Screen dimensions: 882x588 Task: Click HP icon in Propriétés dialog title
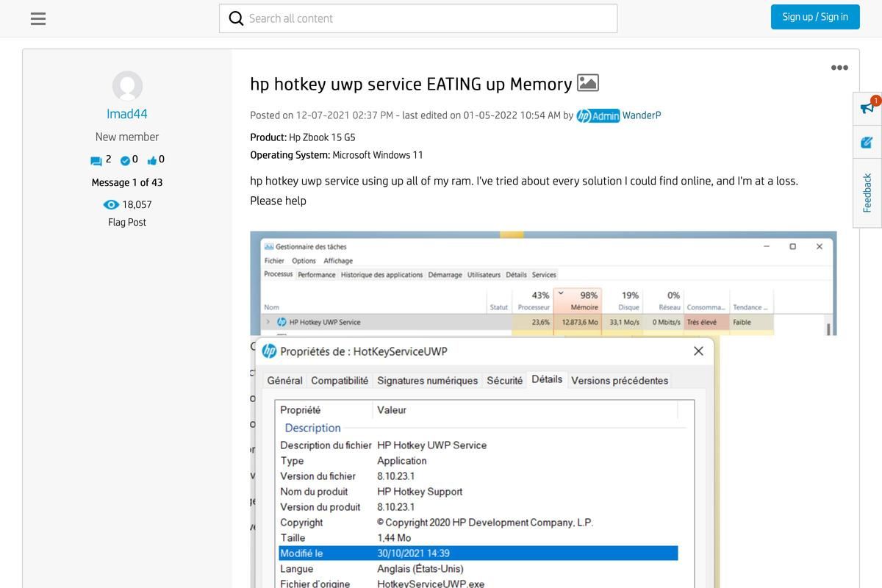click(269, 351)
